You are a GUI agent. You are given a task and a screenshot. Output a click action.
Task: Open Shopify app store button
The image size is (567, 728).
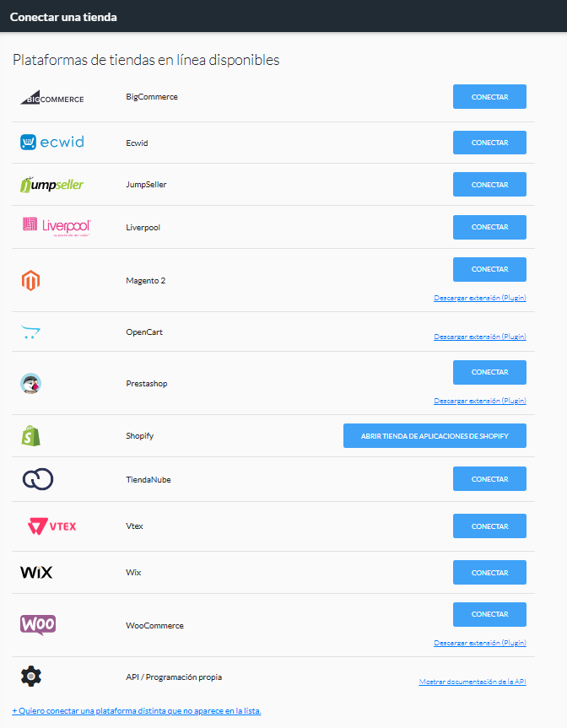(x=435, y=435)
